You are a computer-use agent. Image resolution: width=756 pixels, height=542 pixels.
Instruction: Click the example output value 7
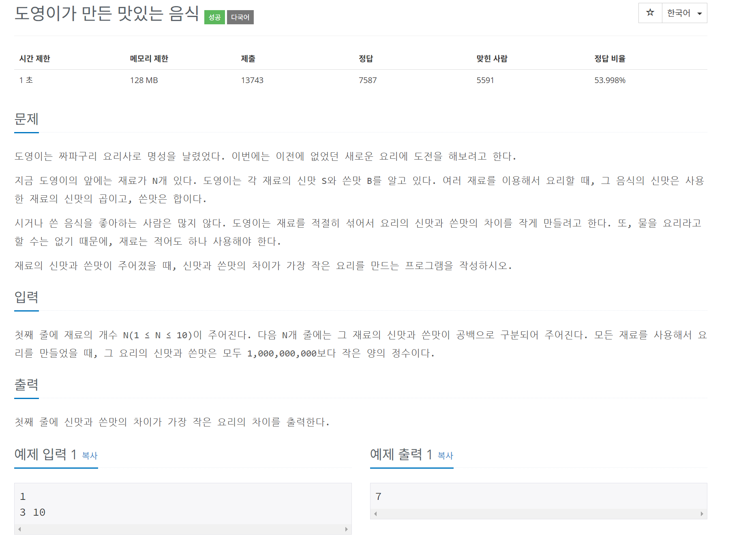click(x=378, y=496)
